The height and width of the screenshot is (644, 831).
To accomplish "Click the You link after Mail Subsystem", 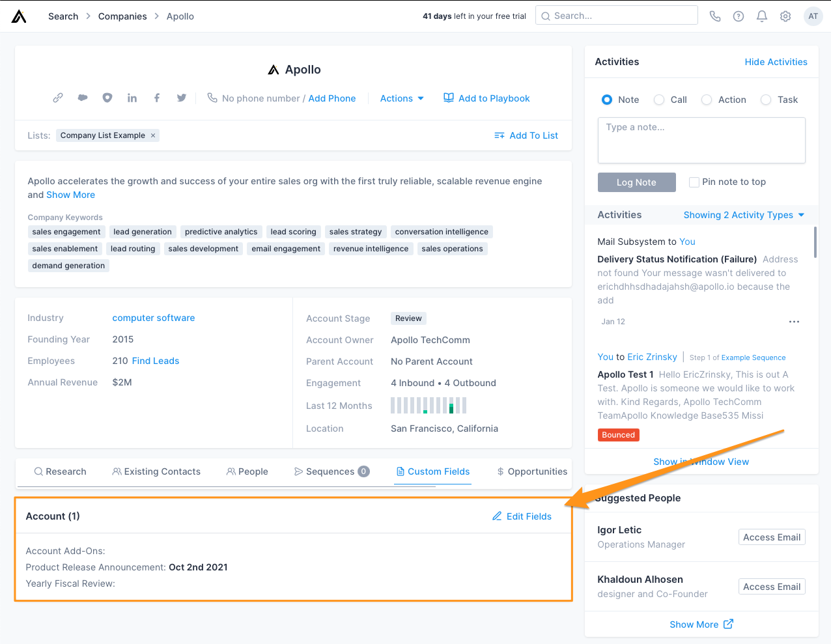I will (x=687, y=242).
